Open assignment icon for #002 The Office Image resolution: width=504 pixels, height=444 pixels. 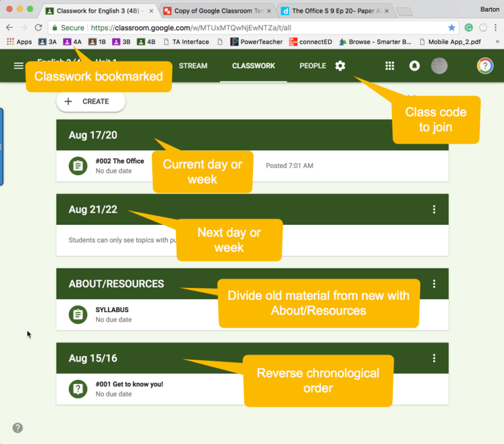point(78,166)
